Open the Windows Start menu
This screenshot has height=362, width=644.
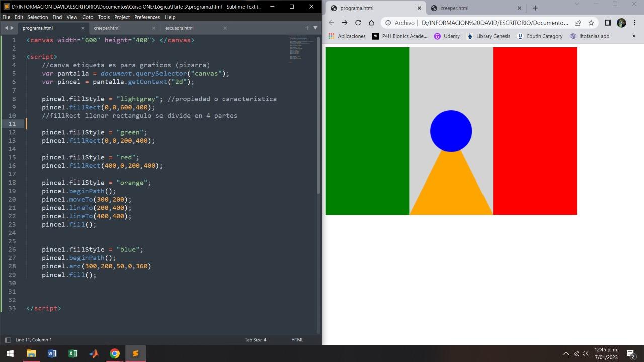[x=10, y=353]
